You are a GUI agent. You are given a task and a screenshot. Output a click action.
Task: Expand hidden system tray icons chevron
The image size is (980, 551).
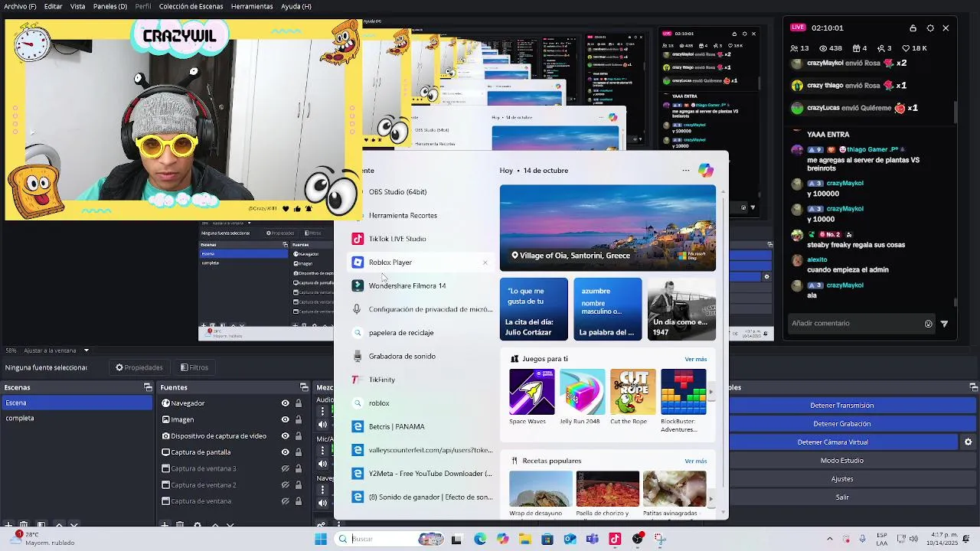point(829,540)
